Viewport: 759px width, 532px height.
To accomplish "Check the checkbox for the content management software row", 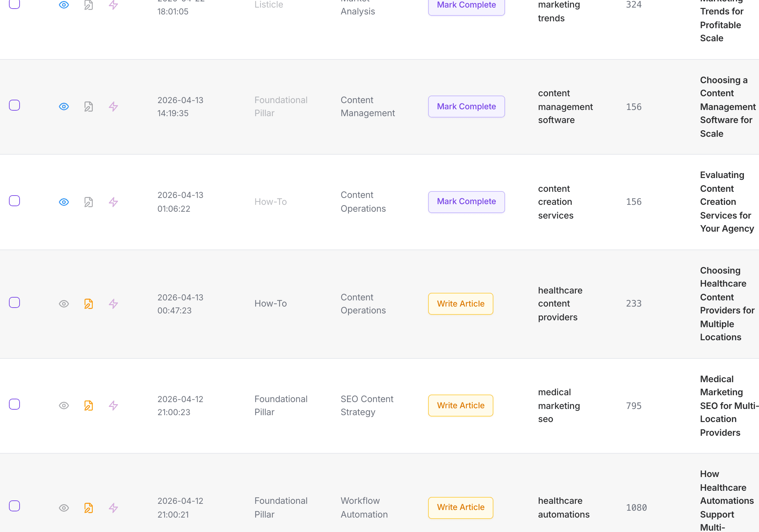I will (x=14, y=105).
